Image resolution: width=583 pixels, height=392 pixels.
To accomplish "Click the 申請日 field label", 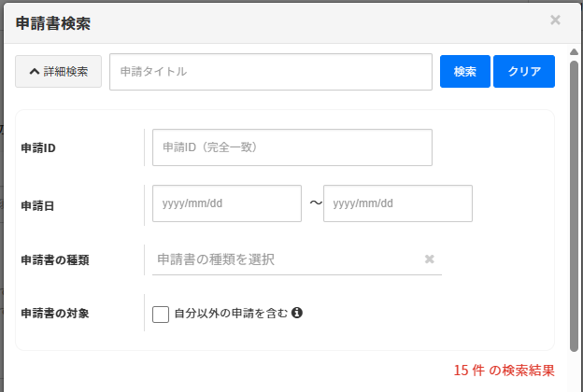I will [39, 203].
